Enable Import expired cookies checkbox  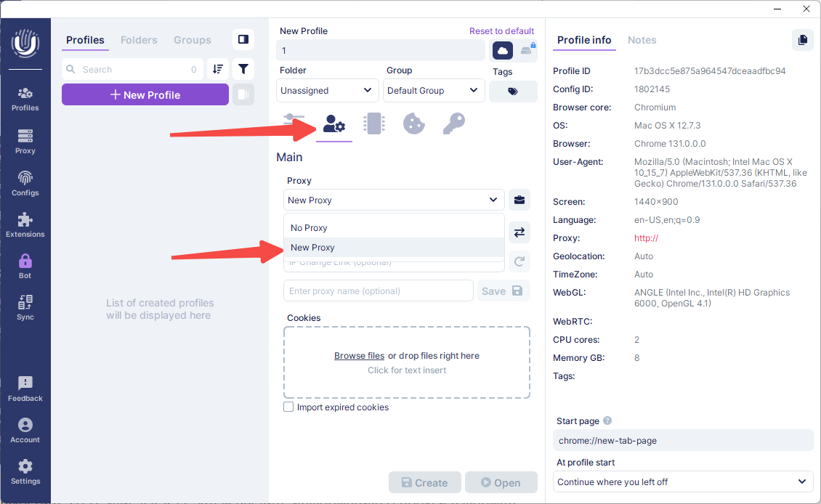coord(288,407)
